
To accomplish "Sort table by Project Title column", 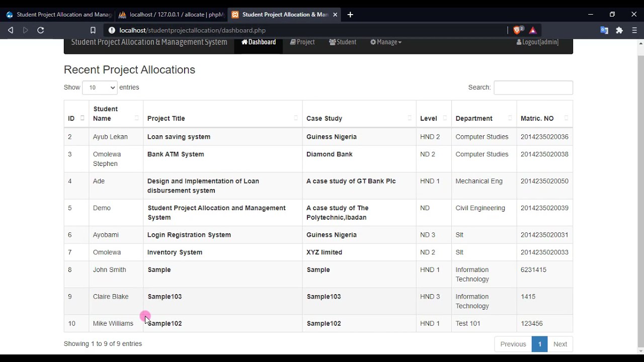I will point(222,114).
